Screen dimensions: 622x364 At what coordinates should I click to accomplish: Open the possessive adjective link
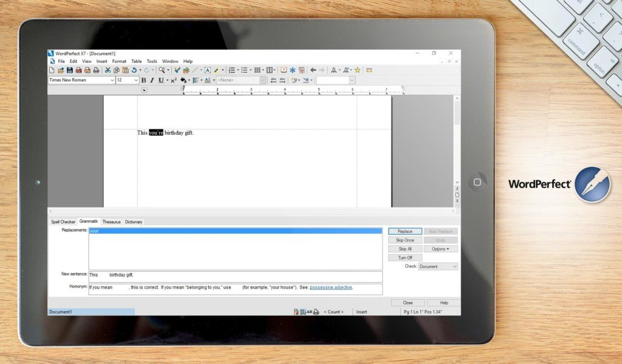click(x=331, y=287)
